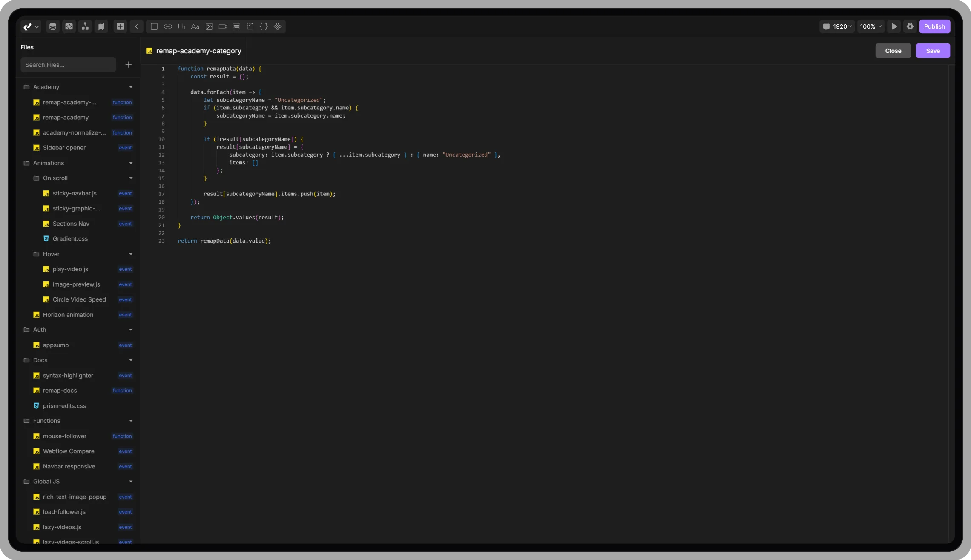Screen dimensions: 971x560
Task: Insert an H1 heading element
Action: coord(181,26)
